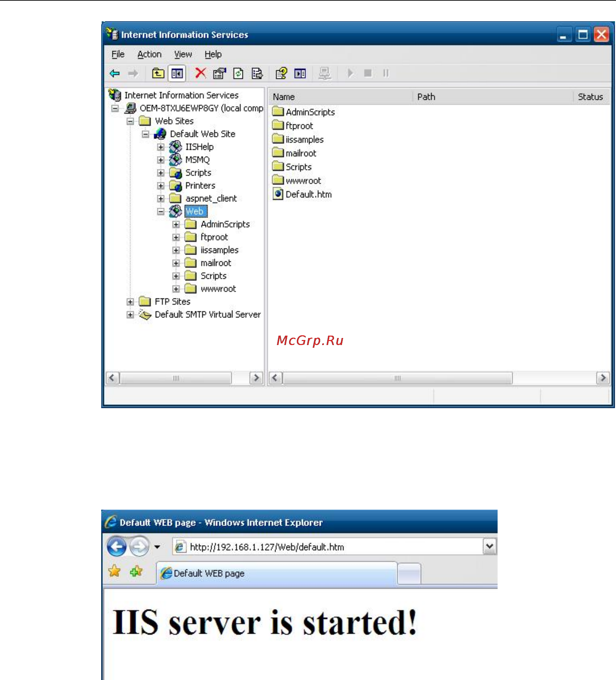Screen dimensions: 616x680
Task: Collapse the Default Web Site node
Action: click(x=145, y=134)
